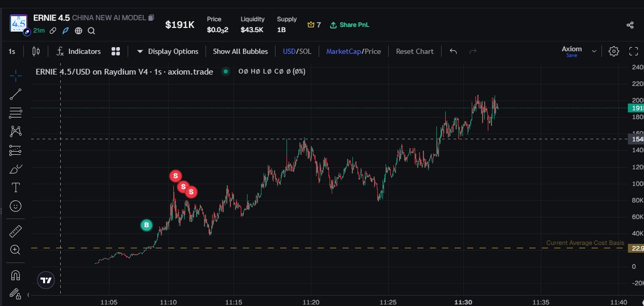Click the Liquidity $43.5K stat
Viewport: 644px width, 306px height.
click(252, 25)
